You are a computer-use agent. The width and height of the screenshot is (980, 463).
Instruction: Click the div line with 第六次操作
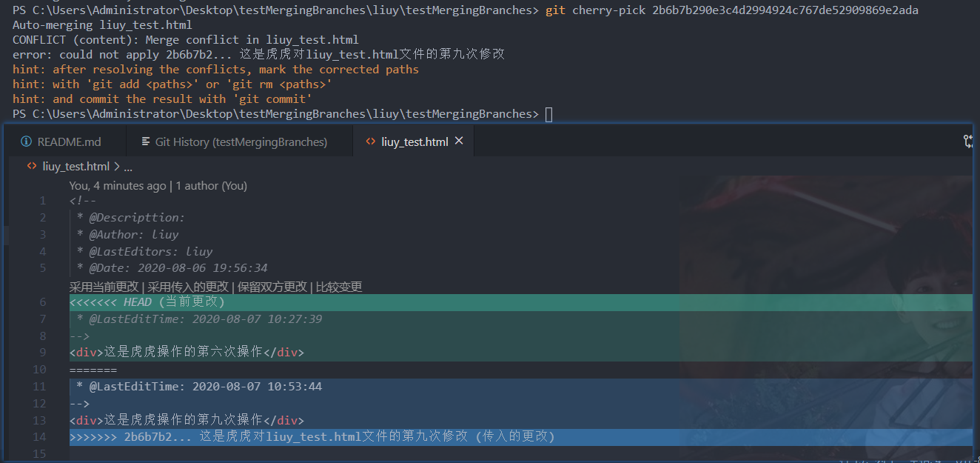187,353
